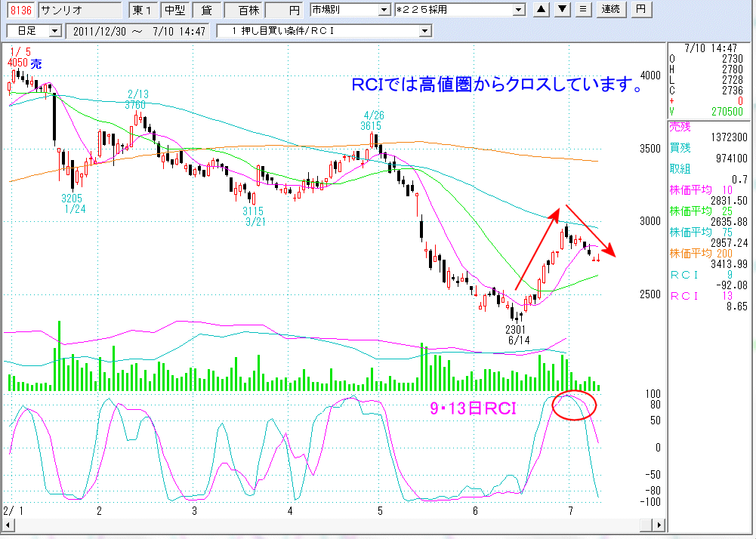Click the 株価平均 25 legend label
The height and width of the screenshot is (539, 756).
[x=701, y=211]
